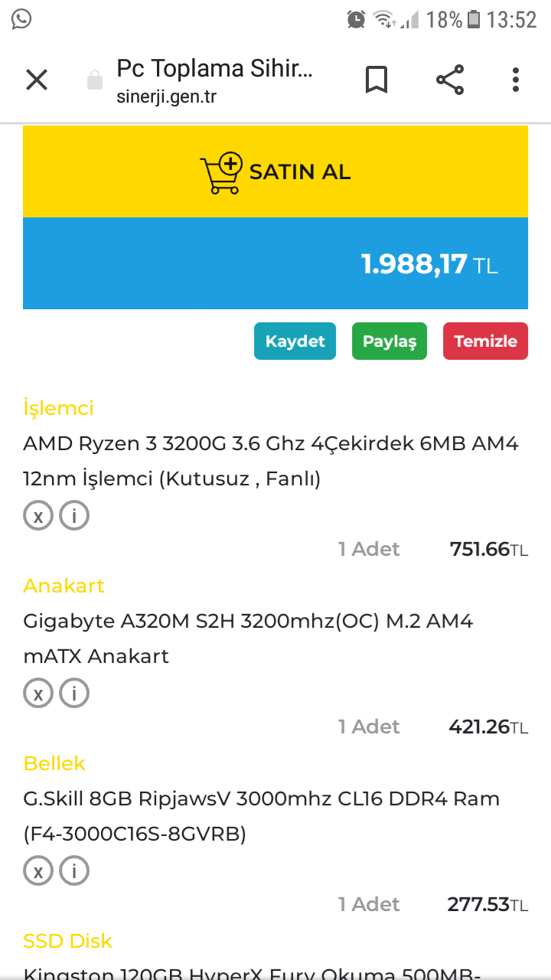Close the browser tab with X
The height and width of the screenshot is (980, 551).
(37, 80)
